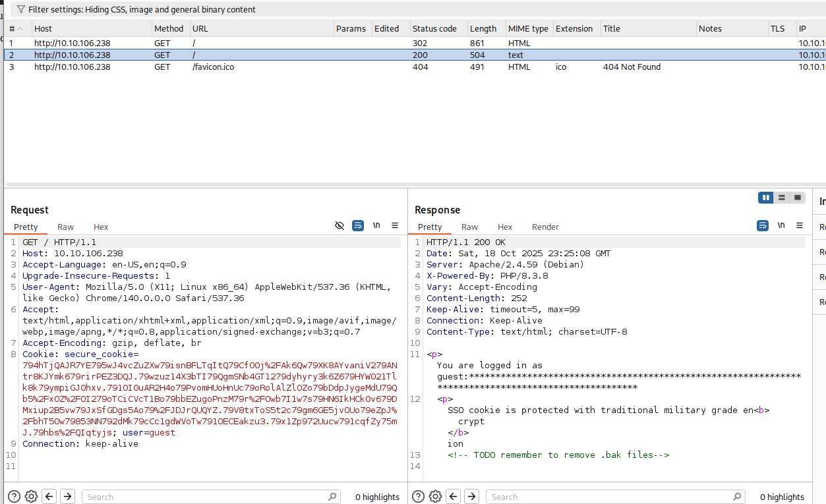Open Request panel hamburger options menu

395,225
